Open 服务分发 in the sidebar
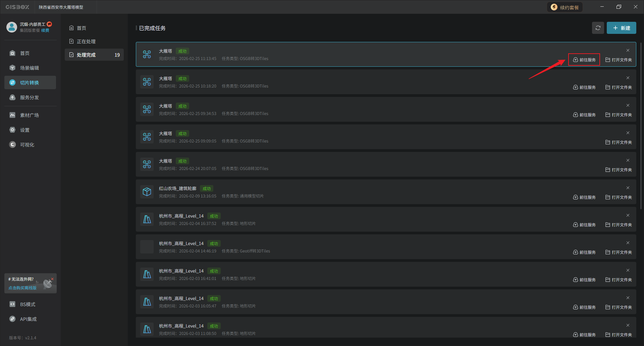Screen dimensions: 644x346 point(30,98)
